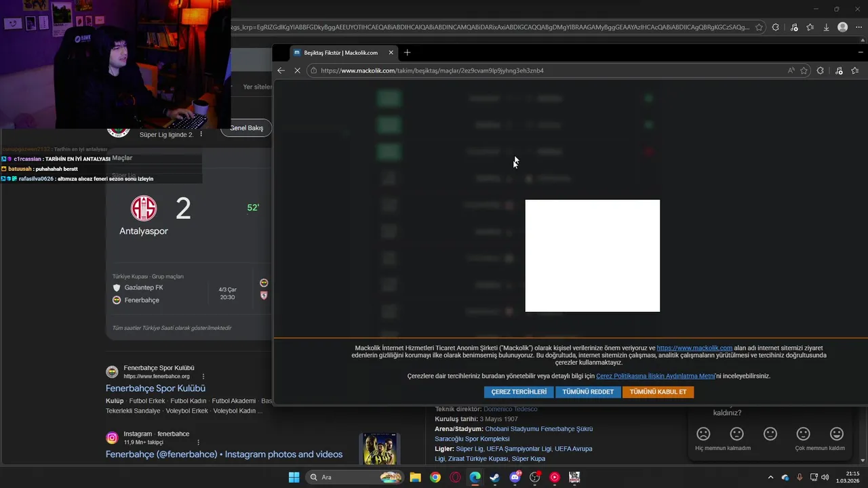Screen dimensions: 868x488
Task: Open favorites list in Mackolik window
Action: [854, 70]
